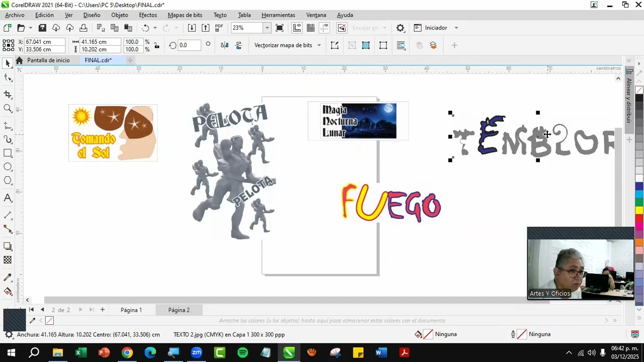Screen dimensions: 644x362
Task: Open the Archivo menu
Action: 15,15
